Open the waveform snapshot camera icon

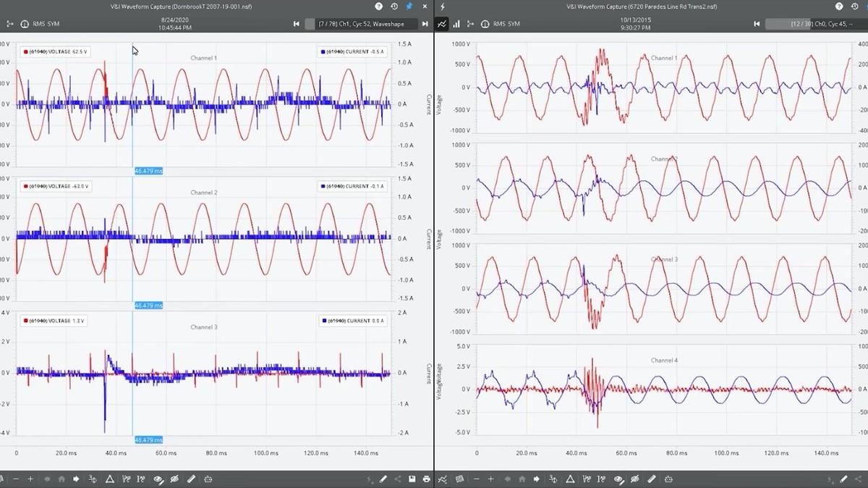point(210,479)
